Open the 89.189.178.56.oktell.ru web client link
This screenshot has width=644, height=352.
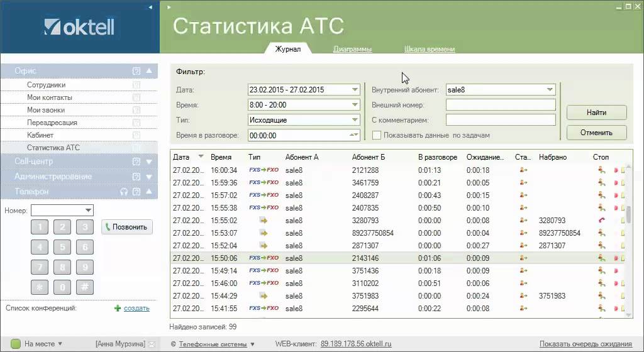tap(356, 344)
